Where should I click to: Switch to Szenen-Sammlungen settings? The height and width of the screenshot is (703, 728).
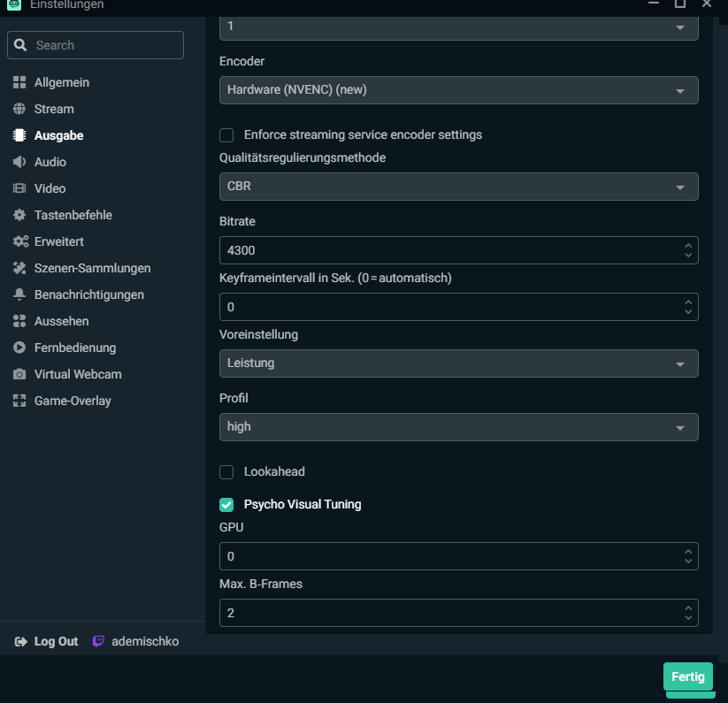tap(92, 268)
